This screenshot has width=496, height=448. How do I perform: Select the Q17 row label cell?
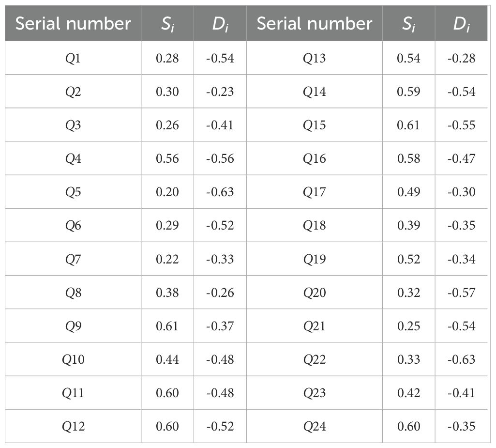click(x=314, y=192)
